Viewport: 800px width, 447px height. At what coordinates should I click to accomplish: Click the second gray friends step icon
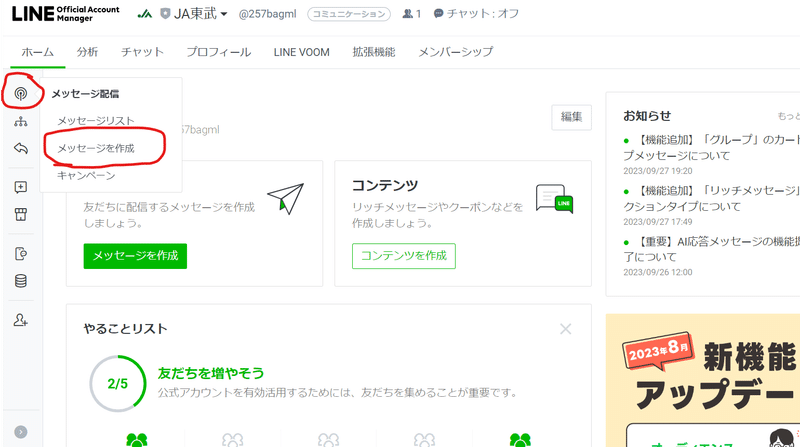click(233, 440)
